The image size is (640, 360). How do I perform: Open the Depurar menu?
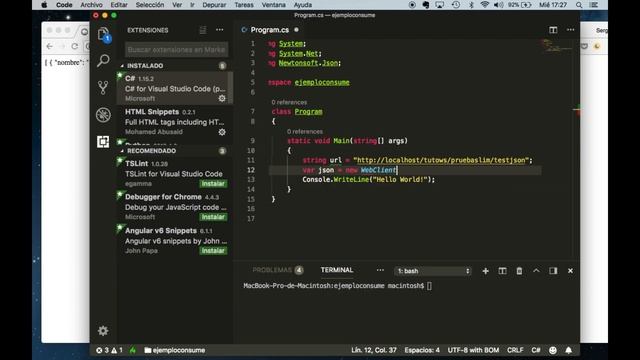pyautogui.click(x=214, y=5)
